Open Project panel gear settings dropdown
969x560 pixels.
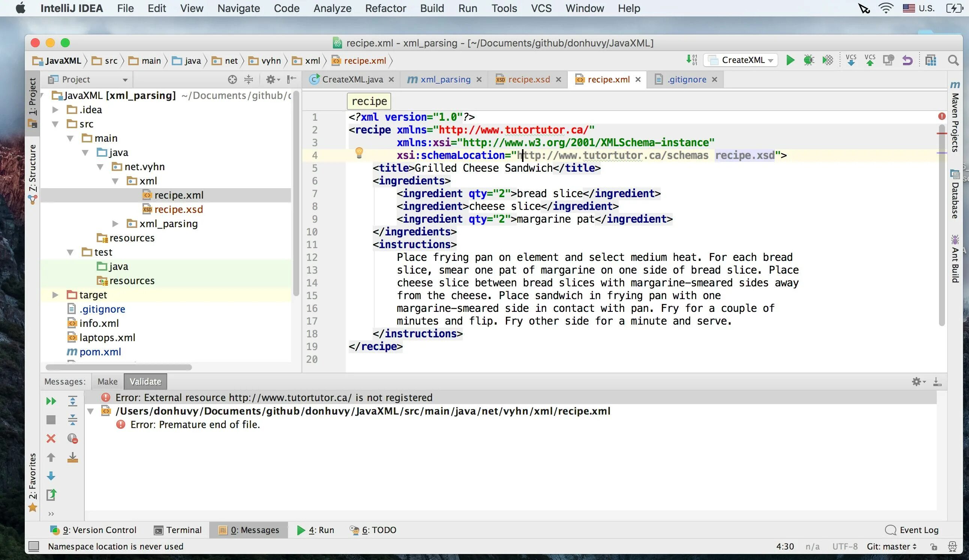click(x=273, y=79)
